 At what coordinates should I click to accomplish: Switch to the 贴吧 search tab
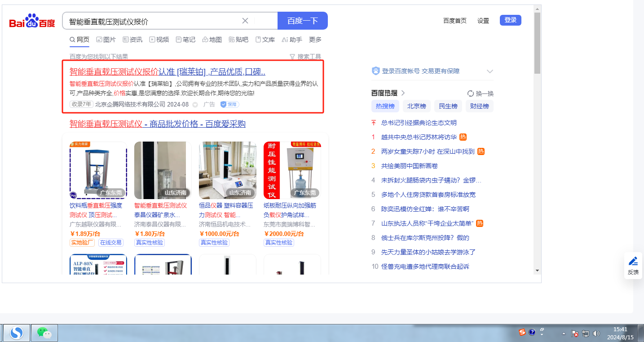click(238, 40)
